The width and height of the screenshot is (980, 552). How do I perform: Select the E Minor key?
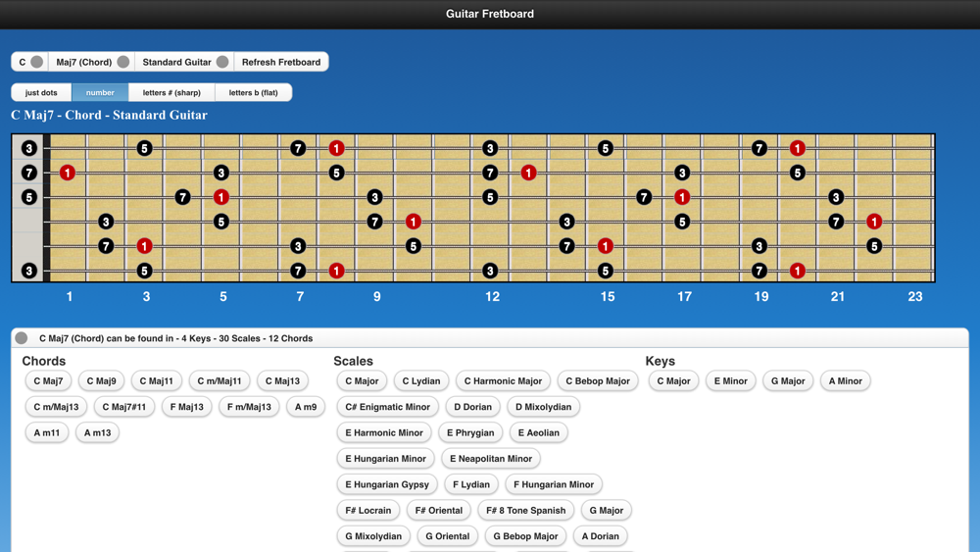731,380
